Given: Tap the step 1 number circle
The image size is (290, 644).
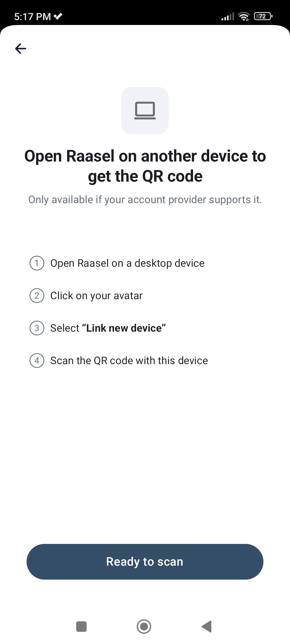Looking at the screenshot, I should pyautogui.click(x=37, y=263).
